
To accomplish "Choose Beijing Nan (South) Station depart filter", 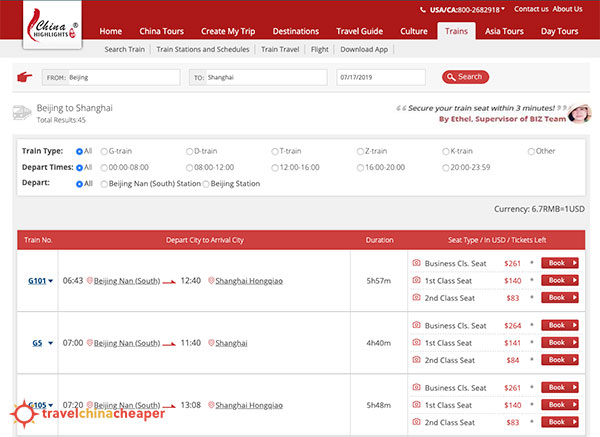I will pyautogui.click(x=104, y=184).
